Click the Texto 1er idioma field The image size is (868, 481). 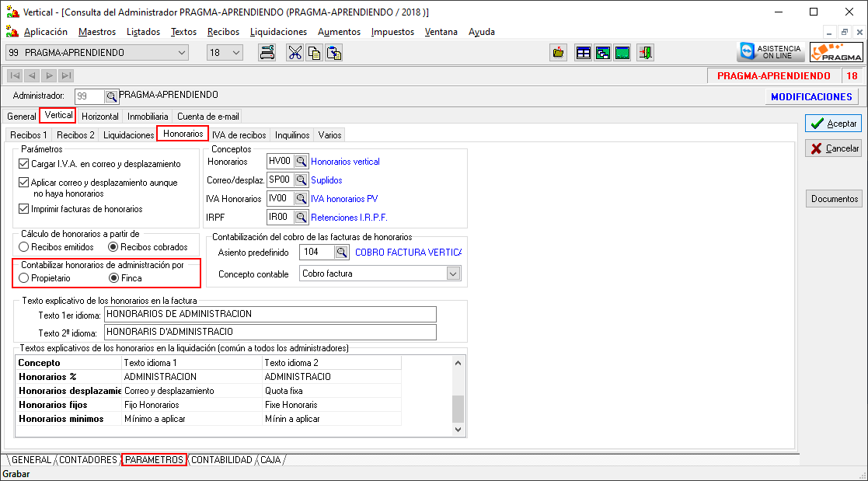pyautogui.click(x=269, y=314)
